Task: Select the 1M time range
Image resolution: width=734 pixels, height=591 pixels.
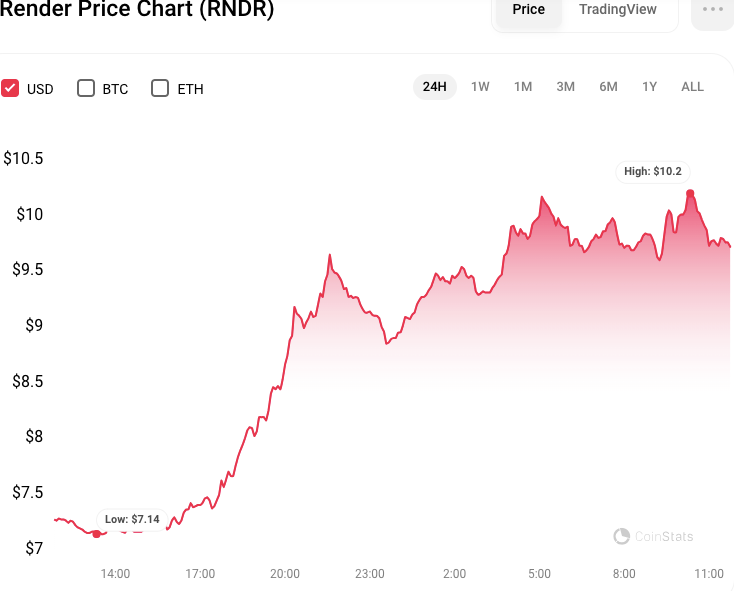Action: click(523, 87)
